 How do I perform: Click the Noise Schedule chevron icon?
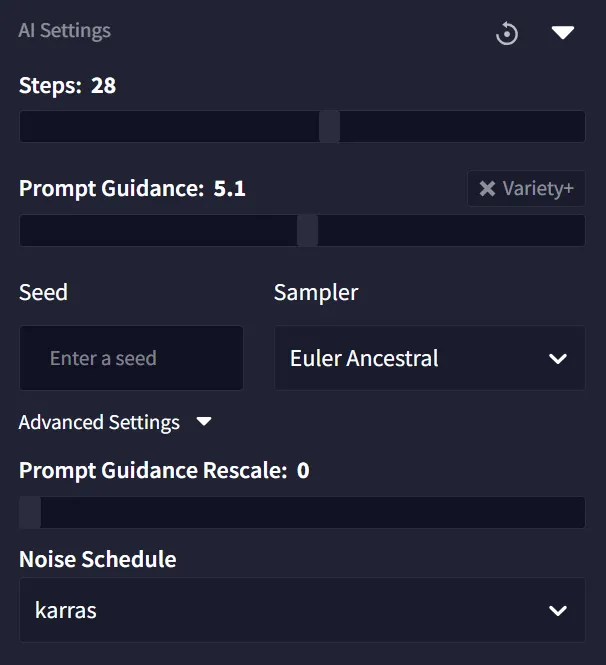coord(558,611)
